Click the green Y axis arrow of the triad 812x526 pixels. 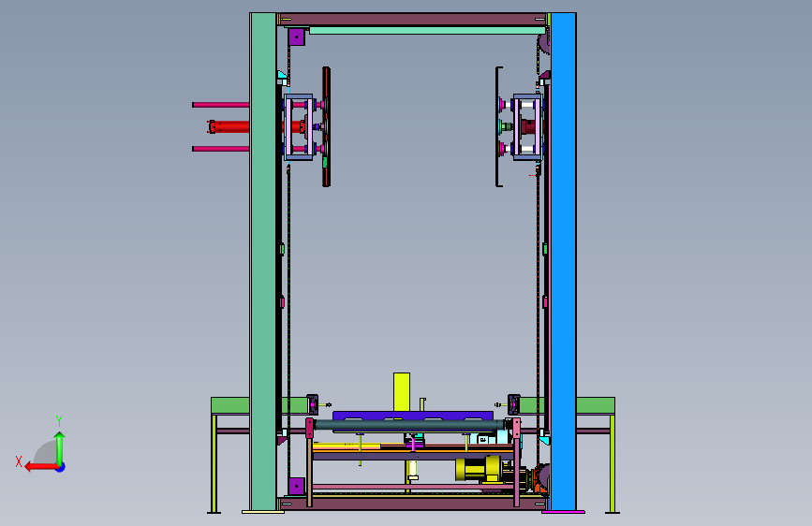coord(60,448)
